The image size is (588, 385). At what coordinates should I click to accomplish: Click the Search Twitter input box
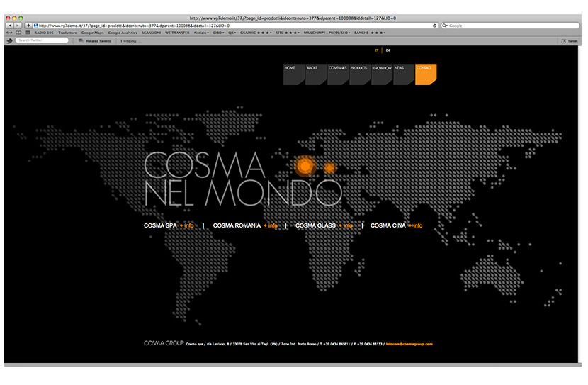pos(42,40)
